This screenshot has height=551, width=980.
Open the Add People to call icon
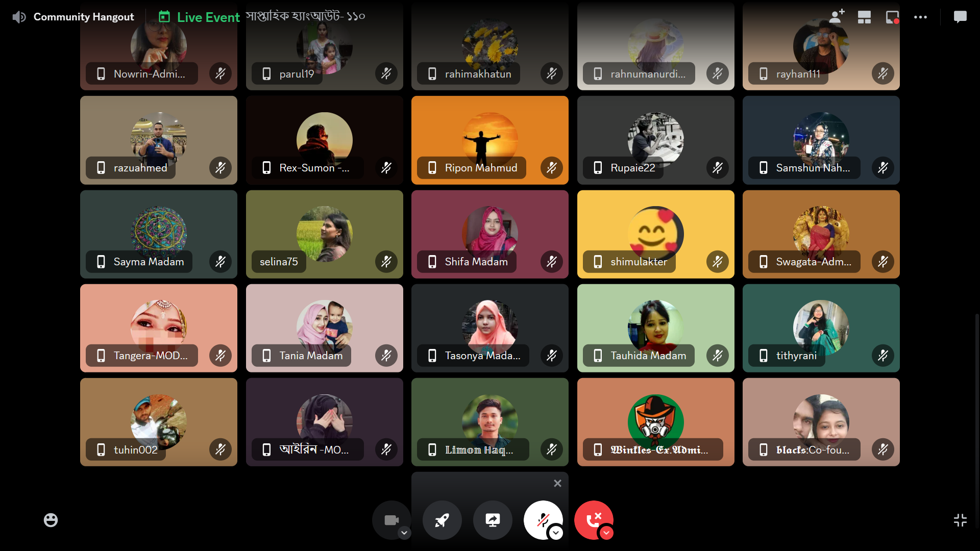836,17
